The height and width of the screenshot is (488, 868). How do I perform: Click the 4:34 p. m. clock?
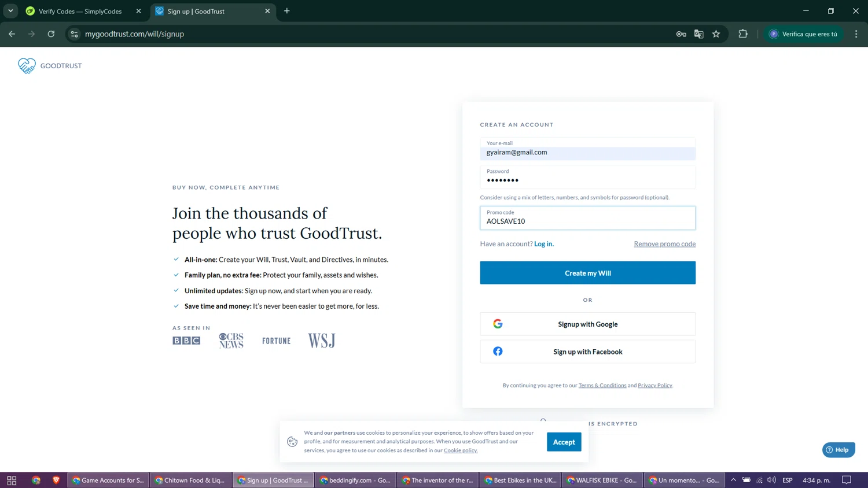point(816,480)
